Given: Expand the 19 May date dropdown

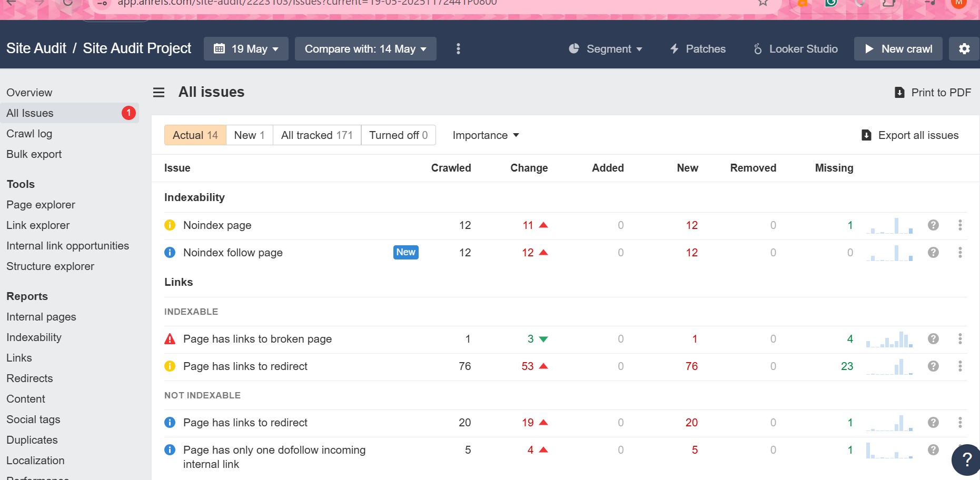Looking at the screenshot, I should click(x=246, y=49).
